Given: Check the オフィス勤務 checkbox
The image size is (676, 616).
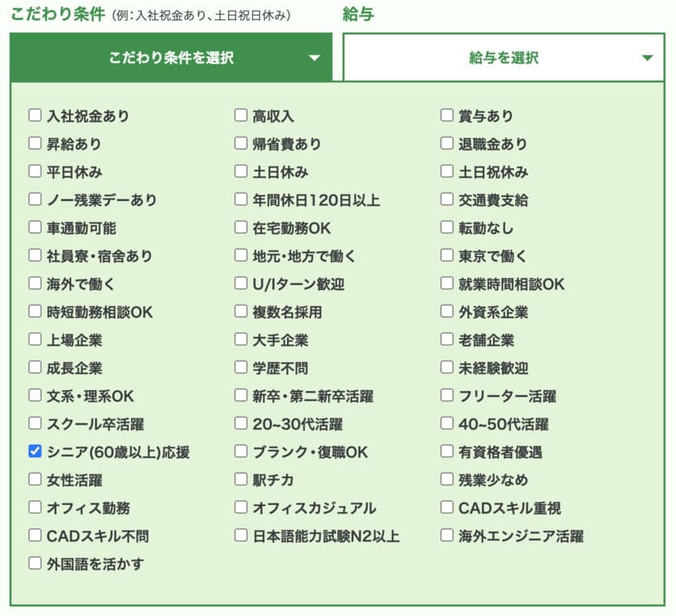Looking at the screenshot, I should [x=35, y=508].
